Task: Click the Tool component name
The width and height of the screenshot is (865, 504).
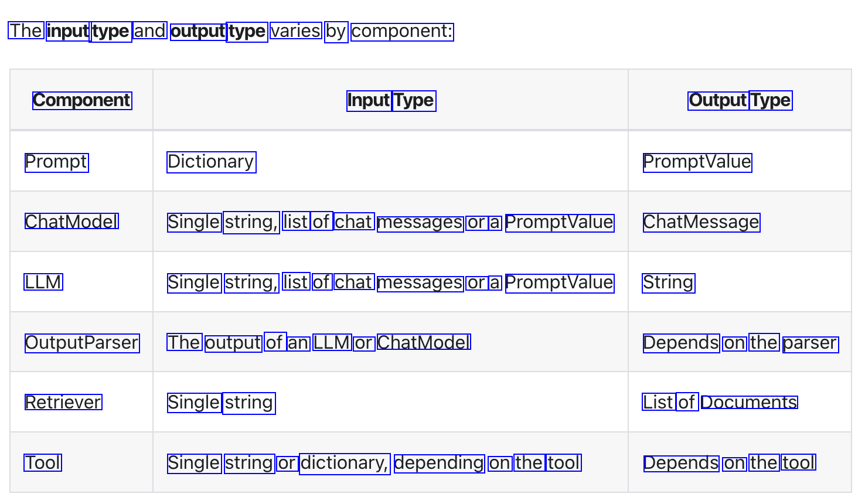Action: click(43, 462)
